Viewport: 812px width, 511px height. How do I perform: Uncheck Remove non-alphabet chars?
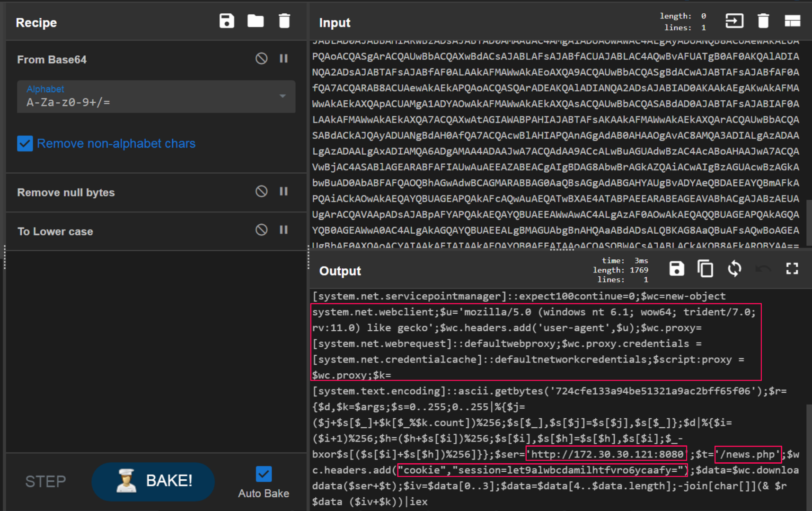pos(25,143)
